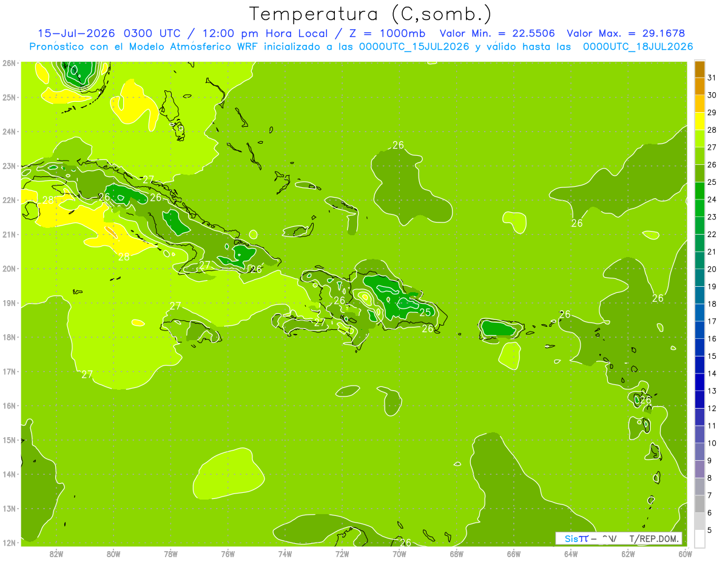Click the colorbar label '16'
The image size is (728, 562).
[x=712, y=339]
